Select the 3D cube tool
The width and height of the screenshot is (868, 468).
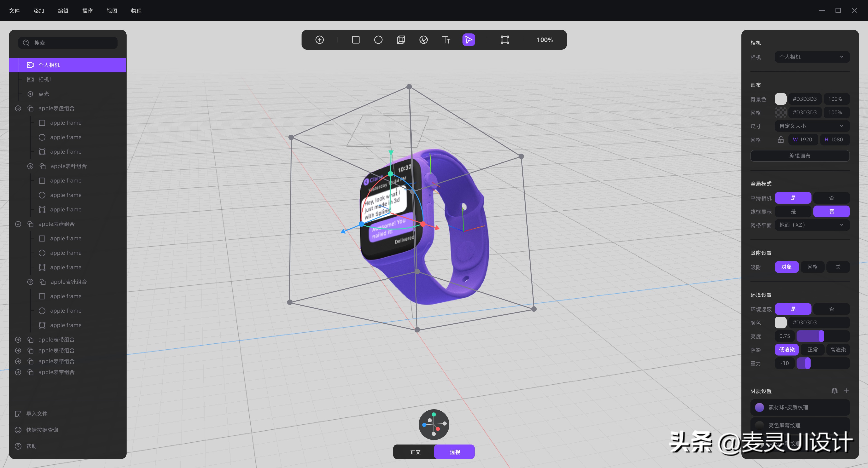(401, 40)
